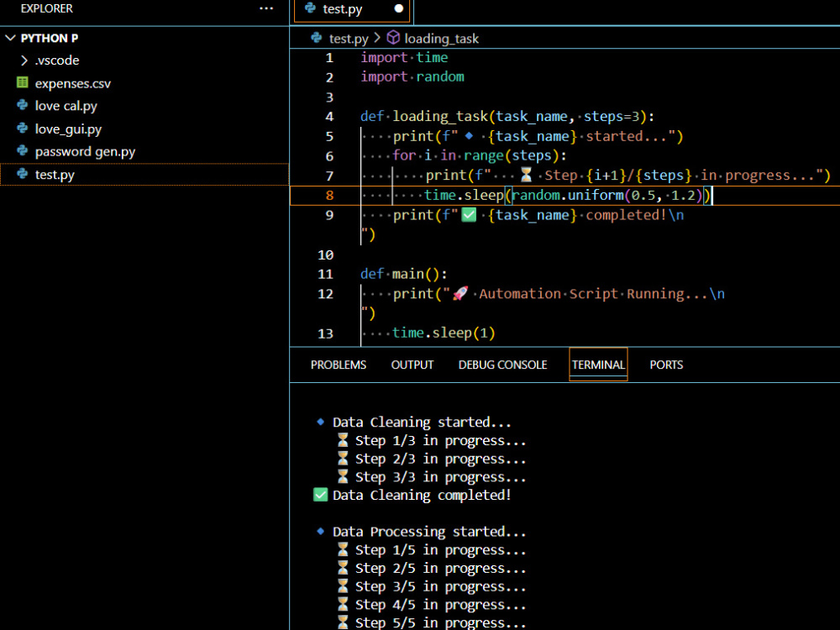Click 'for i in range(steps):' line
The image size is (840, 630).
pos(480,155)
